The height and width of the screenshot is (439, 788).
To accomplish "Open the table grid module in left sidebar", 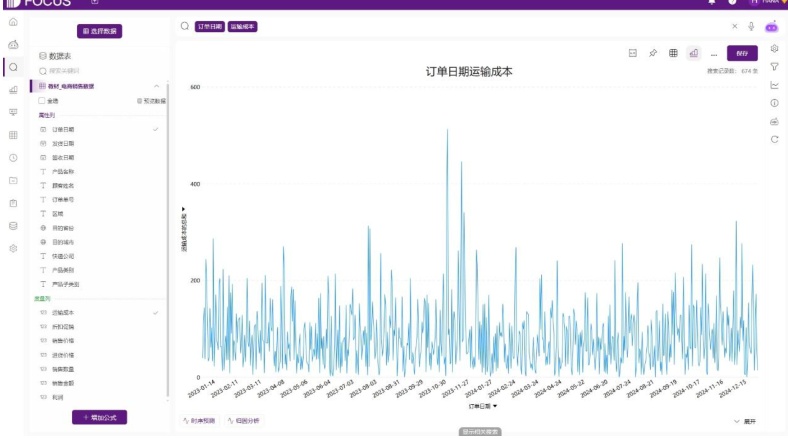I will pyautogui.click(x=14, y=135).
